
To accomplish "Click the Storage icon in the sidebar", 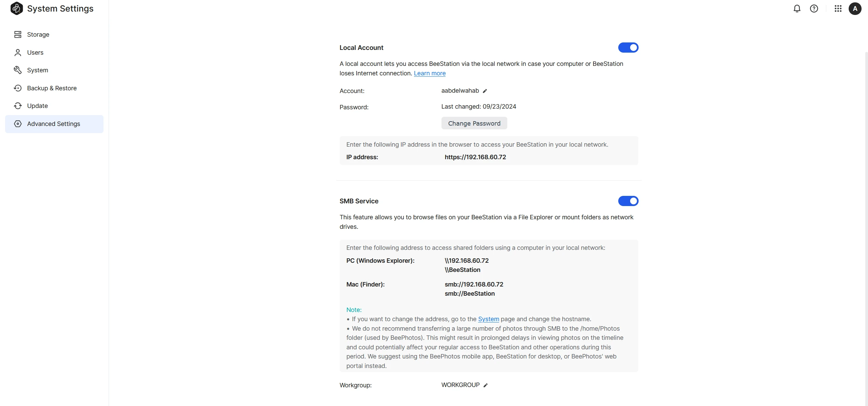I will 18,35.
